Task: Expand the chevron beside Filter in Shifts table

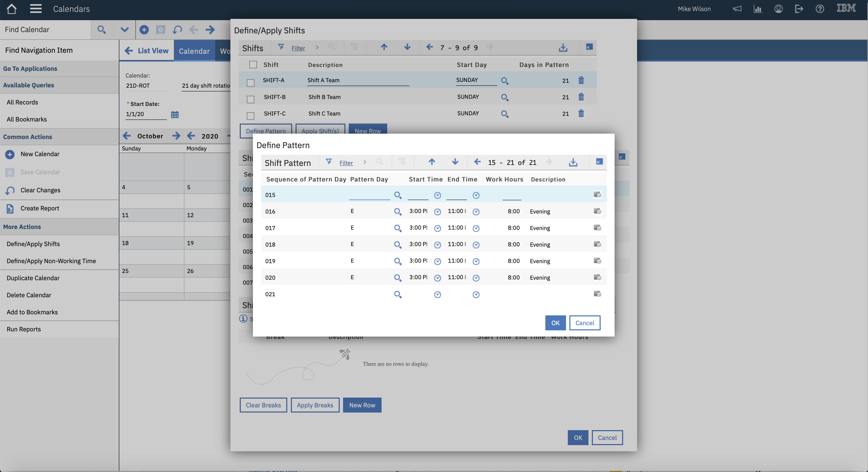Action: click(317, 48)
